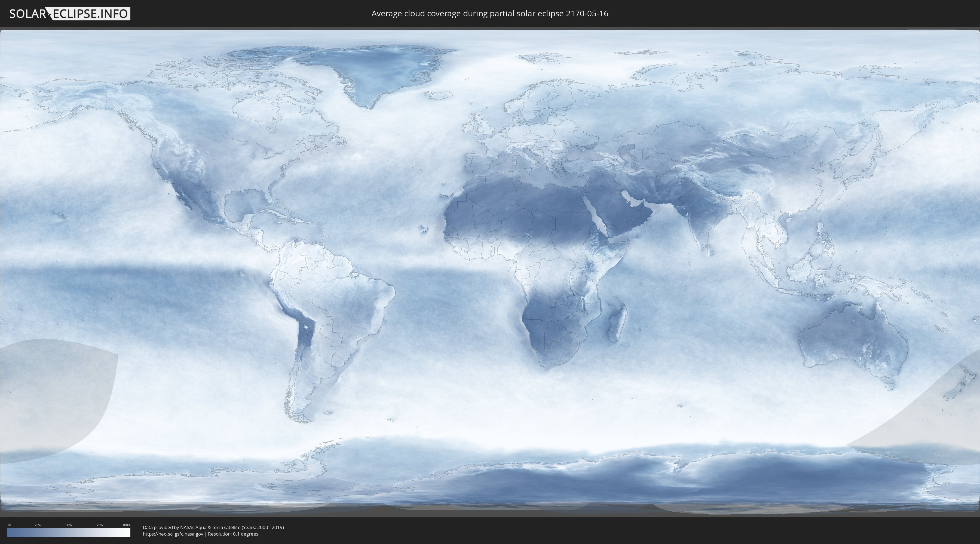Click the 50% legend label
Viewport: 980px width, 544px height.
(69, 525)
